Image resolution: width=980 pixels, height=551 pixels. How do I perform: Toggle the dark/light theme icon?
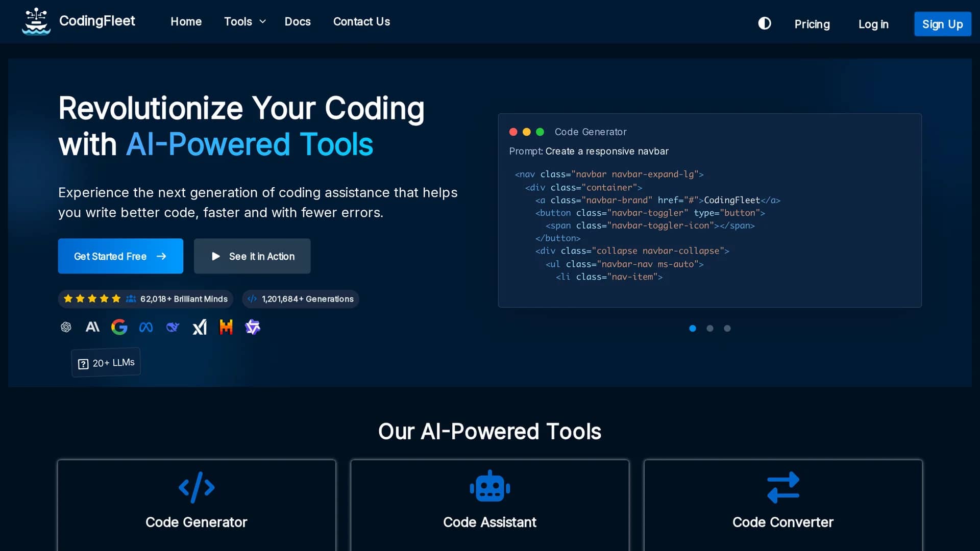[x=764, y=23]
